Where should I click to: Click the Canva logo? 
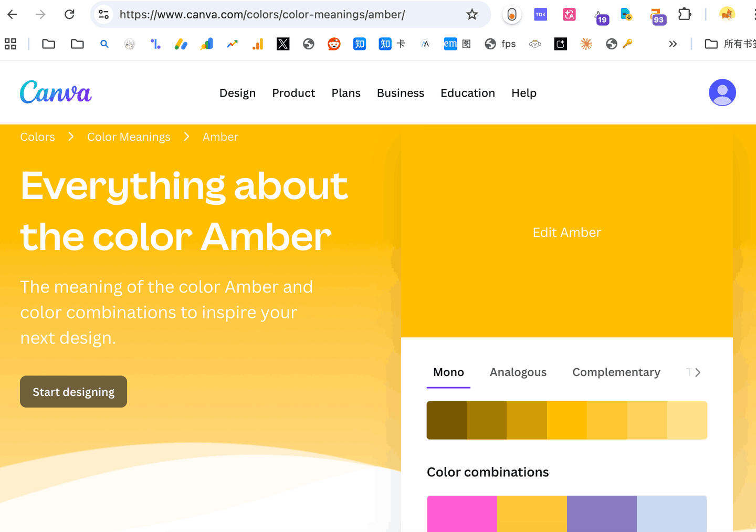tap(56, 92)
